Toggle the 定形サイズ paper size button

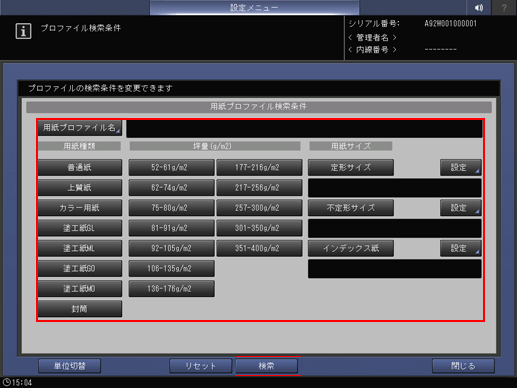(x=351, y=167)
